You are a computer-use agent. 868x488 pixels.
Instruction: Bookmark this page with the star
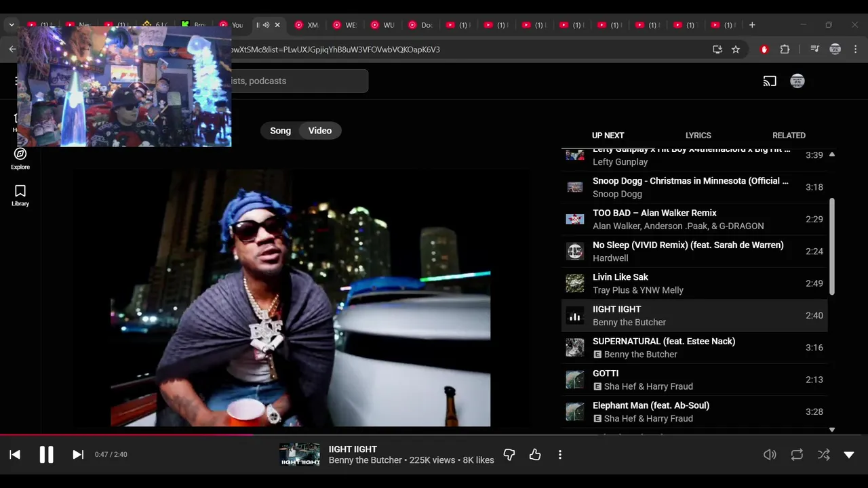(x=736, y=49)
